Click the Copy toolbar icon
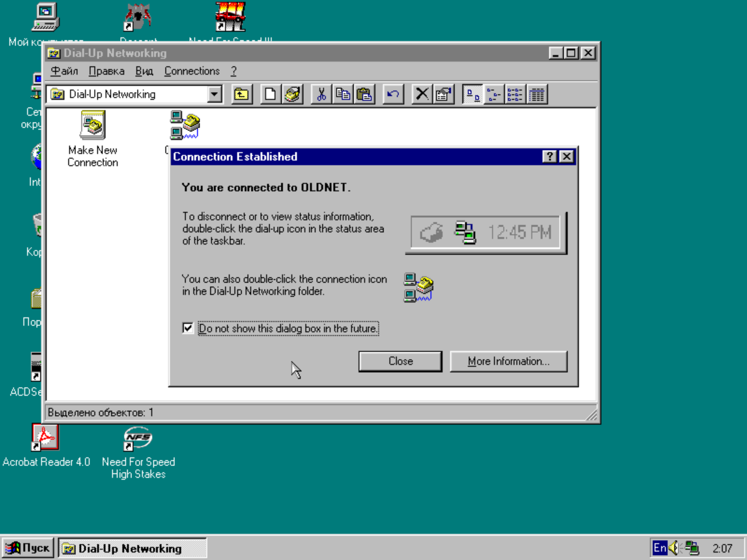 (x=343, y=95)
